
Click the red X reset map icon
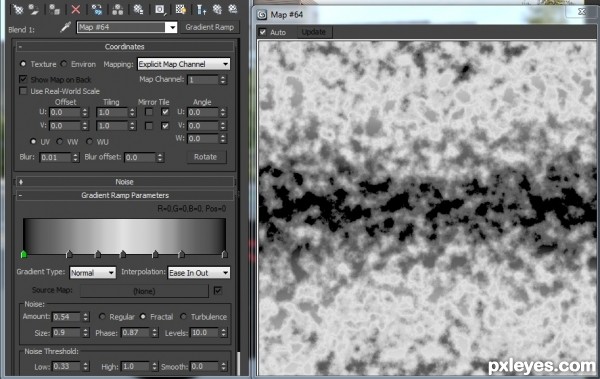click(x=76, y=9)
